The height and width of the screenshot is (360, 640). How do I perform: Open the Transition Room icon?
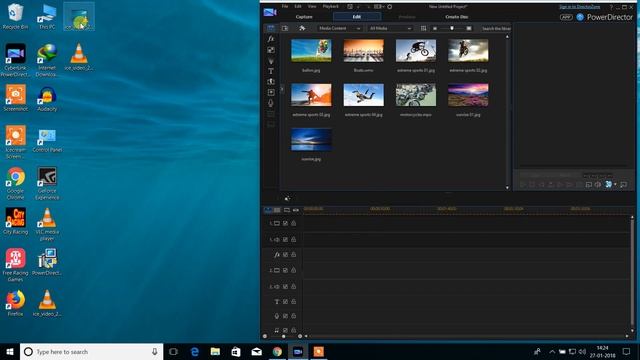pyautogui.click(x=271, y=82)
